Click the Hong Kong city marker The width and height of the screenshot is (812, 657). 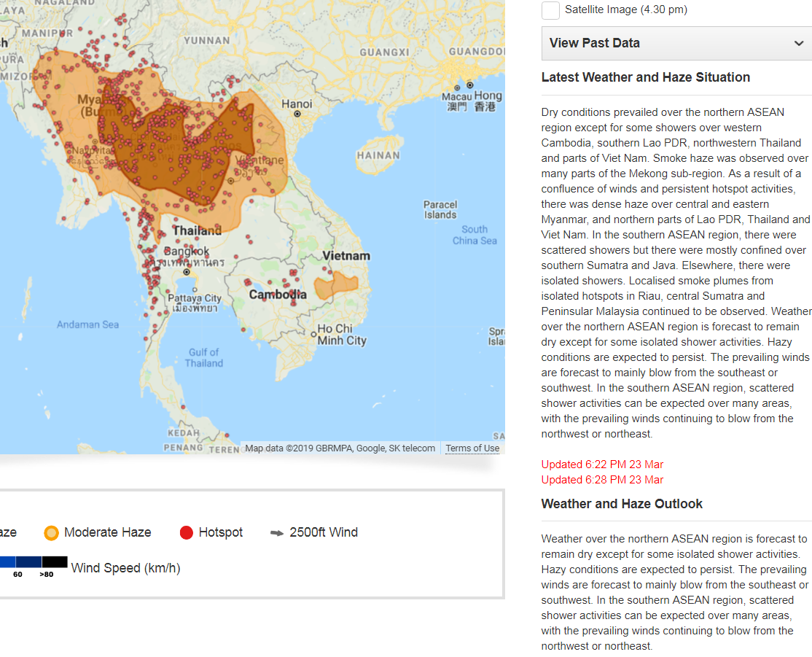pyautogui.click(x=470, y=85)
